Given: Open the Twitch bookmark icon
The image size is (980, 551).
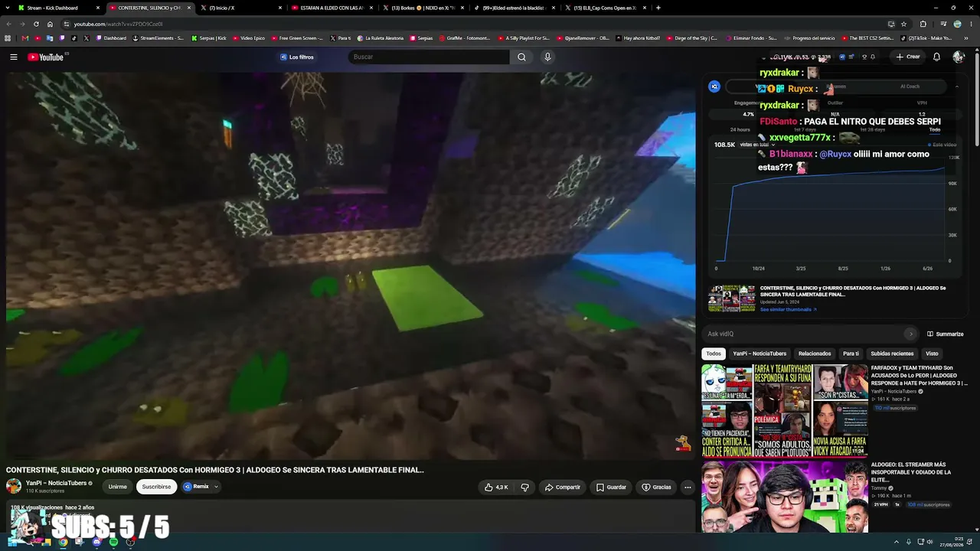Looking at the screenshot, I should pos(62,38).
